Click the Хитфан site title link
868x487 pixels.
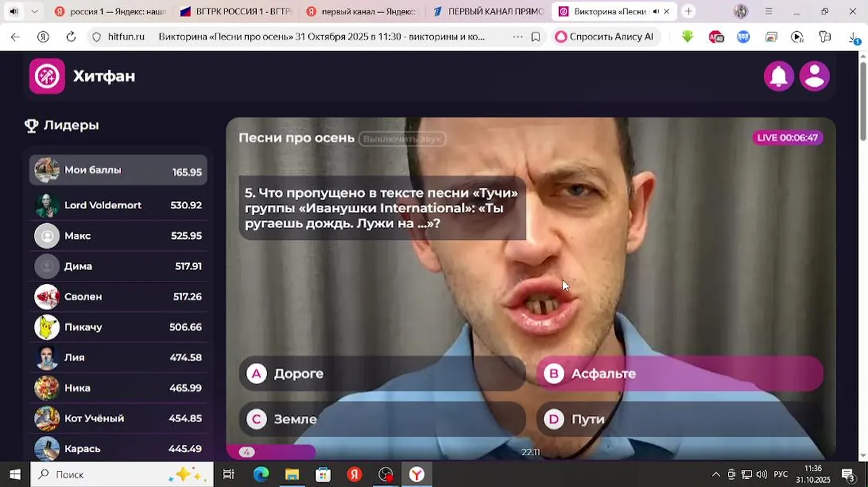(x=104, y=76)
